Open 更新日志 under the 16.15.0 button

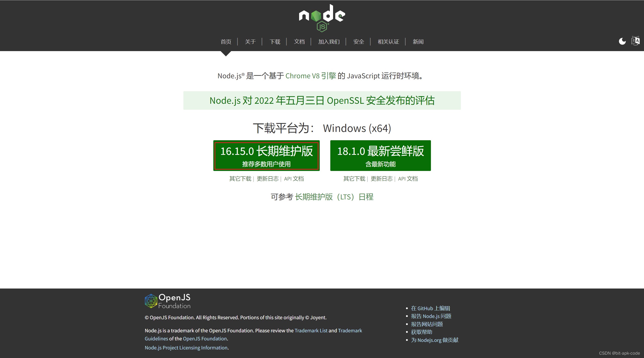point(268,179)
